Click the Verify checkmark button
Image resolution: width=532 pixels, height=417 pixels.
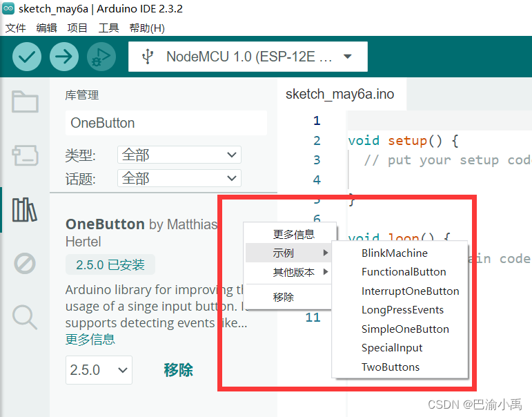click(x=27, y=57)
